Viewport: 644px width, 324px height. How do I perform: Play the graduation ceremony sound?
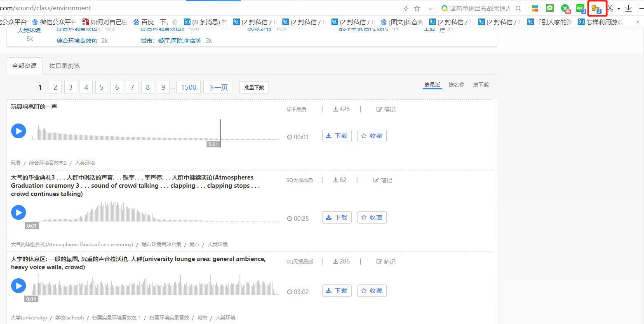coord(18,212)
